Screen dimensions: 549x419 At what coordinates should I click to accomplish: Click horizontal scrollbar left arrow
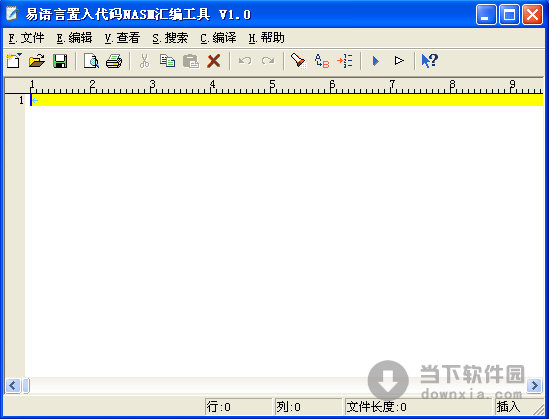click(x=13, y=386)
